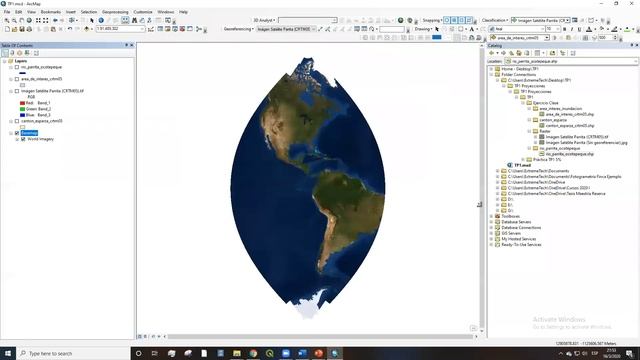The height and width of the screenshot is (360, 640).
Task: Open the Classification dropdown menu
Action: click(x=495, y=20)
